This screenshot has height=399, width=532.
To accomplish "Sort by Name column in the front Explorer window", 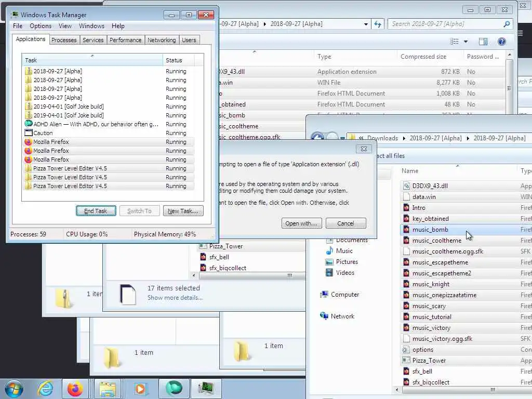I will click(458, 171).
